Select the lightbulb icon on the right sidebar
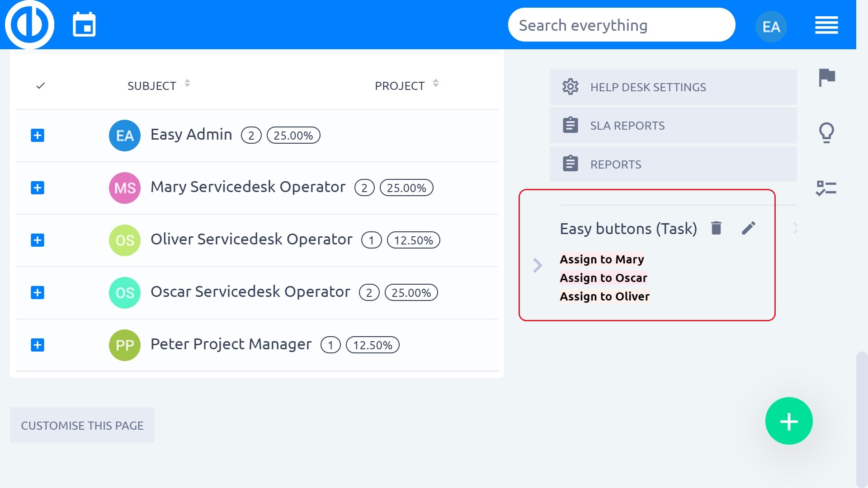Screen dimensions: 868x488 827,132
